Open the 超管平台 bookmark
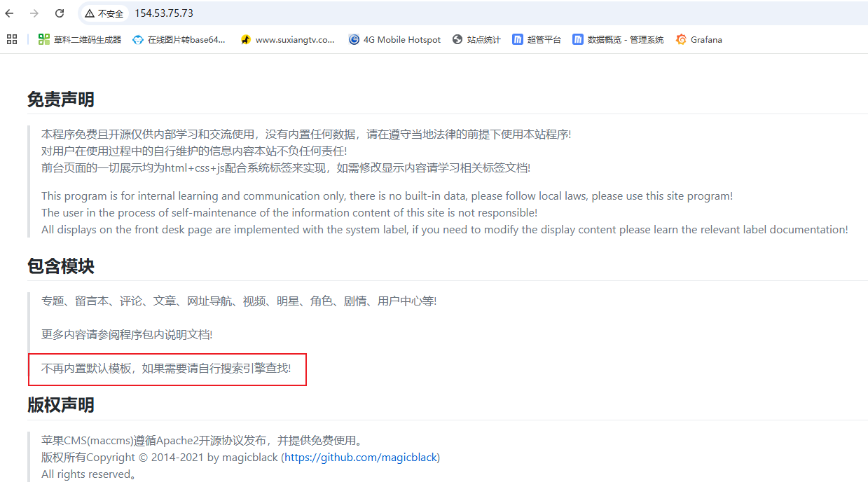This screenshot has width=868, height=501. pyautogui.click(x=537, y=40)
